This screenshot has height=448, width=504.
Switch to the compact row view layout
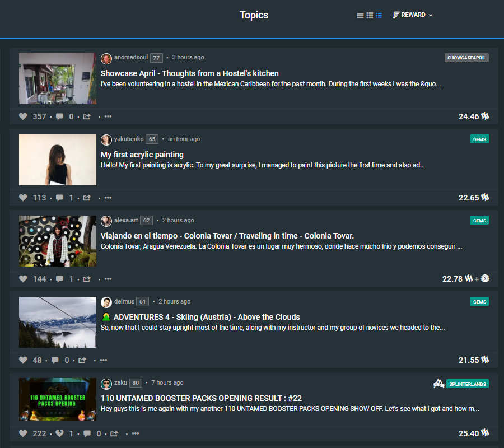pos(360,15)
